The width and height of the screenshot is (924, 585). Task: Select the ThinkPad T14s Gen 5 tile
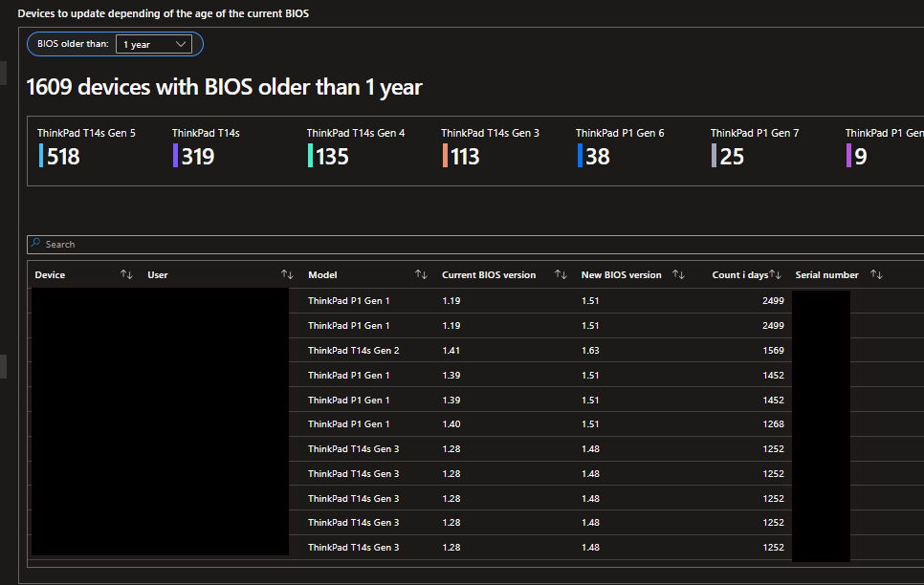(87, 148)
